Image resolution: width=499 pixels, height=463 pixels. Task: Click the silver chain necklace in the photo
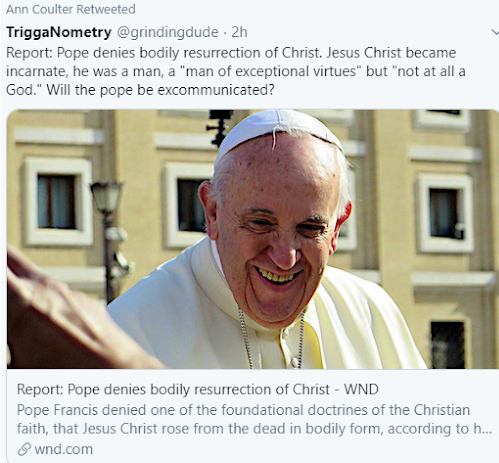point(272,338)
